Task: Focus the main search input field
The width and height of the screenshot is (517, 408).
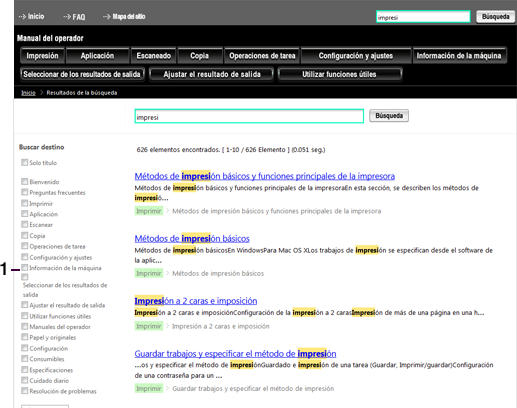Action: [x=249, y=116]
